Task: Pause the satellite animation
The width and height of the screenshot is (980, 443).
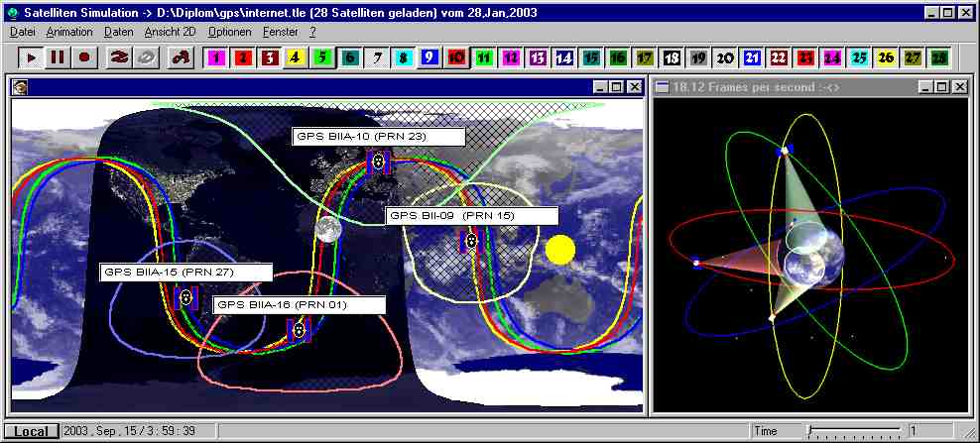Action: coord(58,57)
